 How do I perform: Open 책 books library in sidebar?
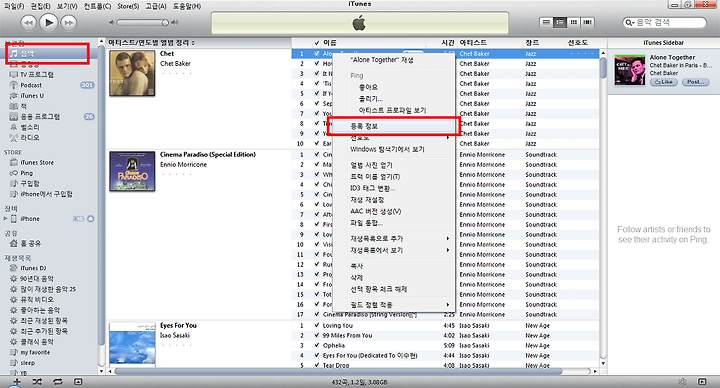point(23,106)
